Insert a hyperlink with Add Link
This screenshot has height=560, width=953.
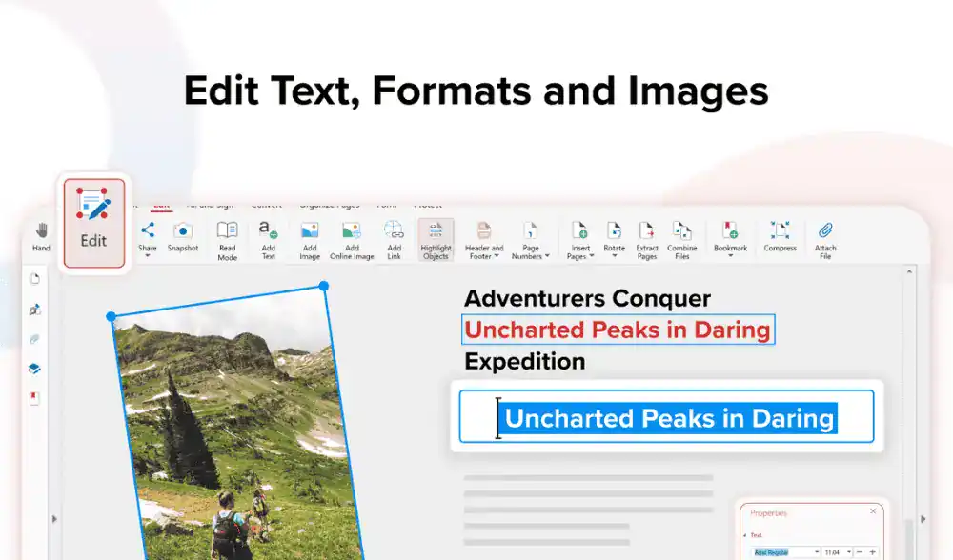[x=394, y=240]
